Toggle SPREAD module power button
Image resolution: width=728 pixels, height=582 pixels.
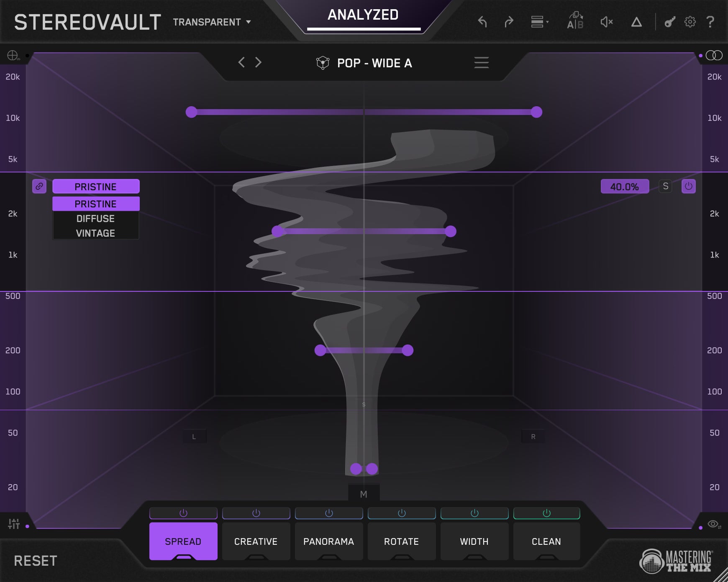click(x=183, y=513)
